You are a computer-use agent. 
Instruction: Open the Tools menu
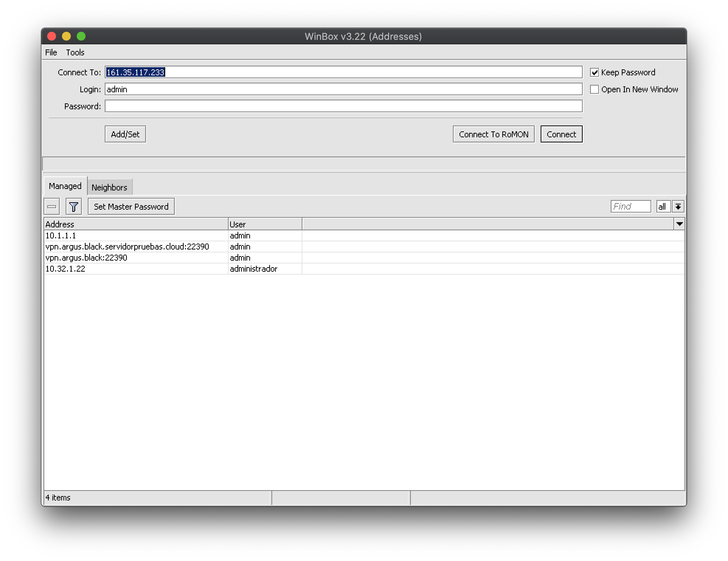pos(75,52)
